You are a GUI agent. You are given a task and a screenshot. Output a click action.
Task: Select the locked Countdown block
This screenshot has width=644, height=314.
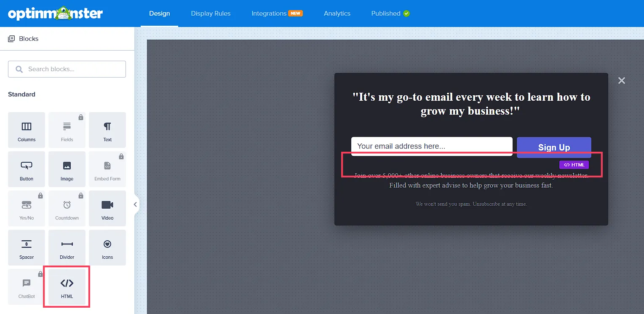(x=67, y=208)
